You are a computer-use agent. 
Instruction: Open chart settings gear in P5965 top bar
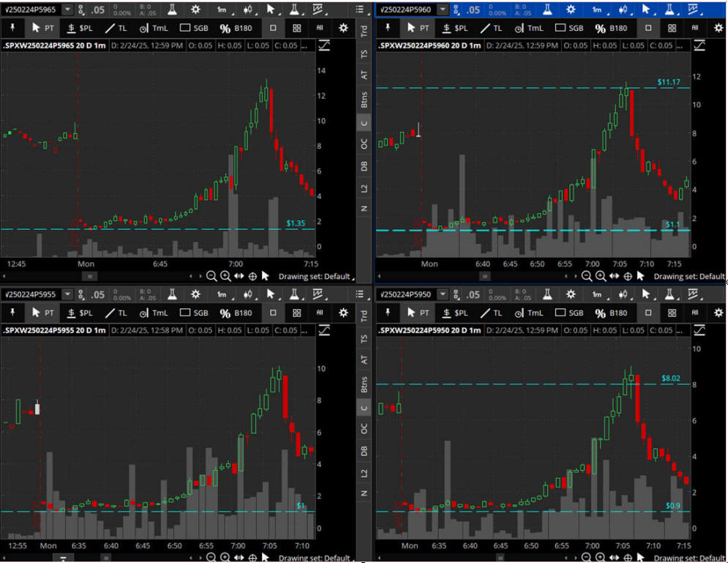pyautogui.click(x=195, y=10)
